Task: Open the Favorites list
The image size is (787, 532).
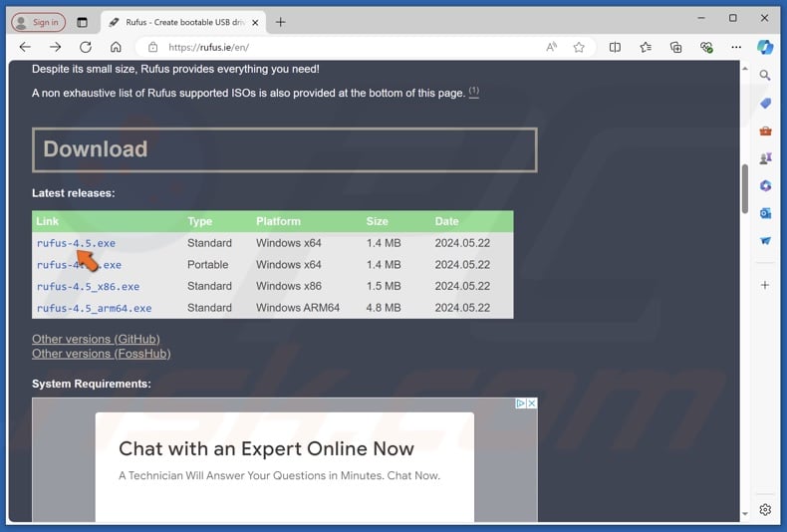Action: coord(646,47)
